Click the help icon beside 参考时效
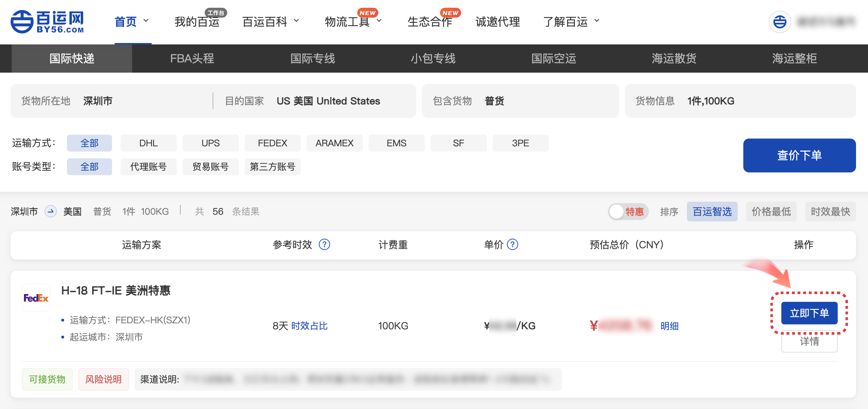Screen dimensions: 868x409 (324, 245)
